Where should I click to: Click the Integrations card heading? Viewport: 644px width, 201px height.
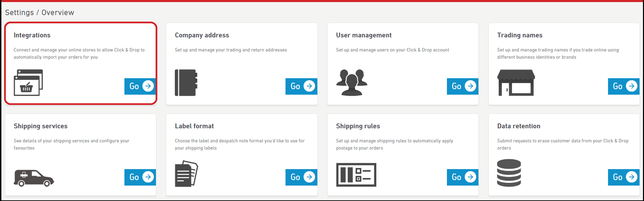coord(32,35)
